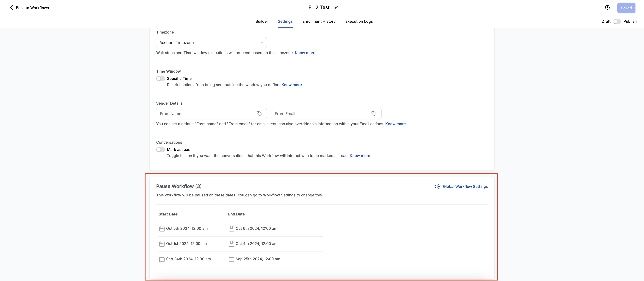Click calendar icon beside Oct 5th 2024
Viewport: 644px width, 281px height.
[162, 229]
